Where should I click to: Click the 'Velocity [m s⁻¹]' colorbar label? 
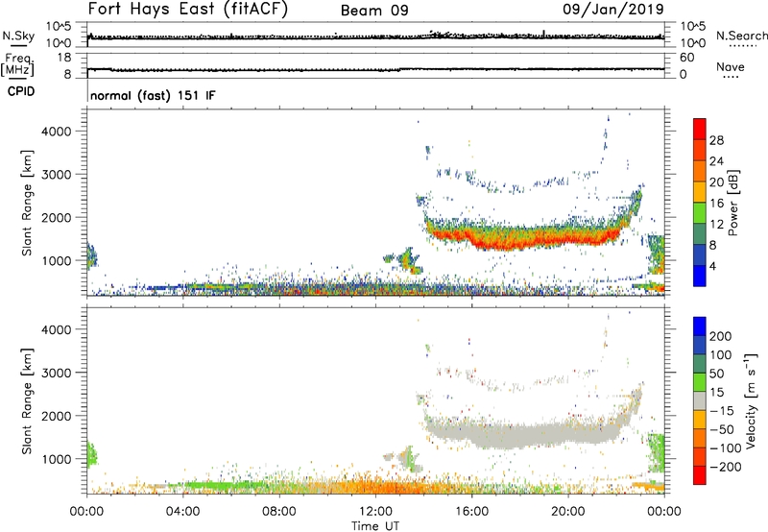(x=751, y=400)
